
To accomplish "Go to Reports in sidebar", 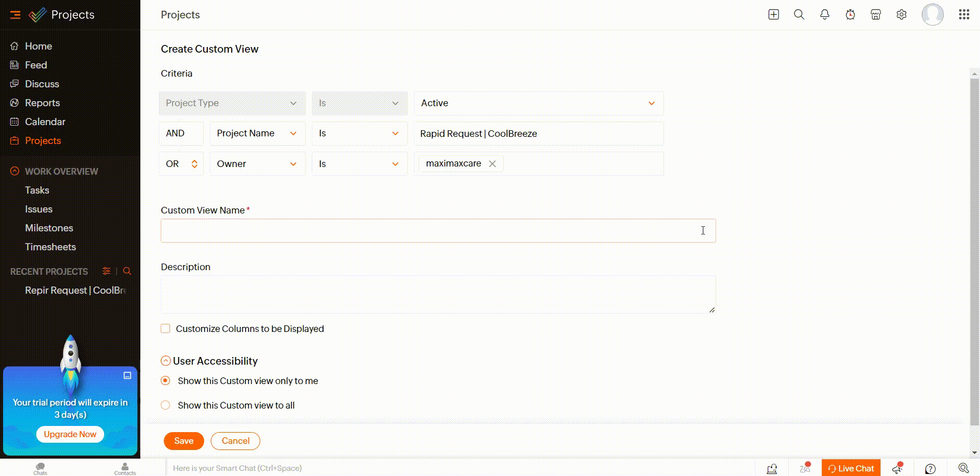I will pyautogui.click(x=42, y=103).
